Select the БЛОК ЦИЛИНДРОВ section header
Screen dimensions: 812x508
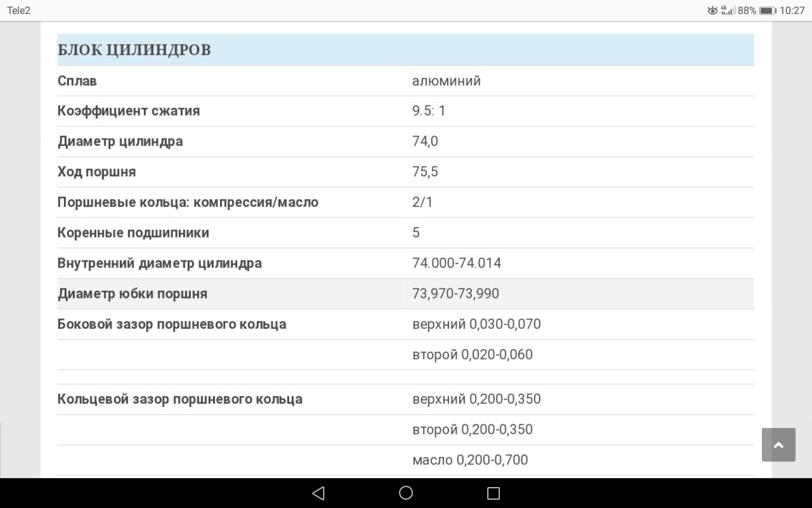(x=405, y=50)
